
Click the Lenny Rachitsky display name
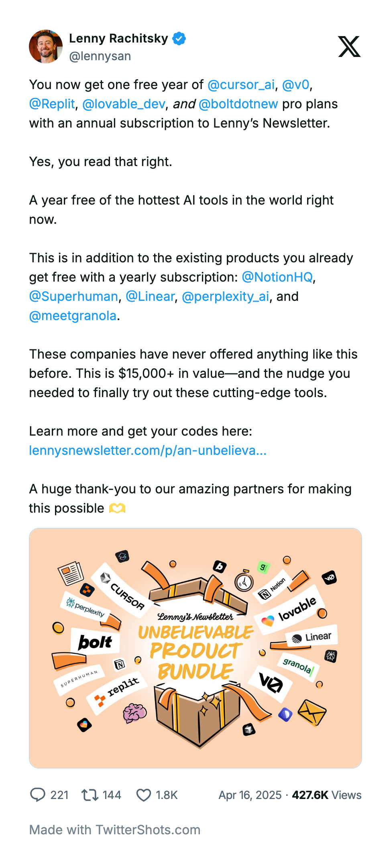click(x=118, y=38)
